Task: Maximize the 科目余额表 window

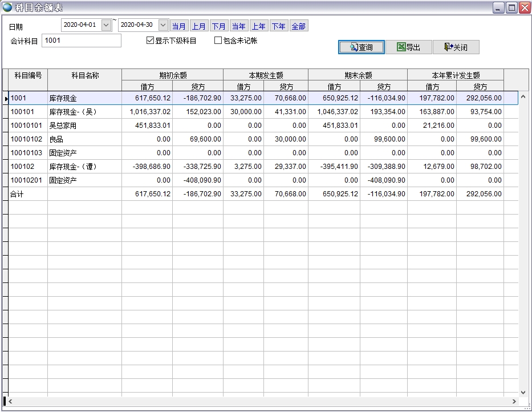Action: click(x=511, y=7)
